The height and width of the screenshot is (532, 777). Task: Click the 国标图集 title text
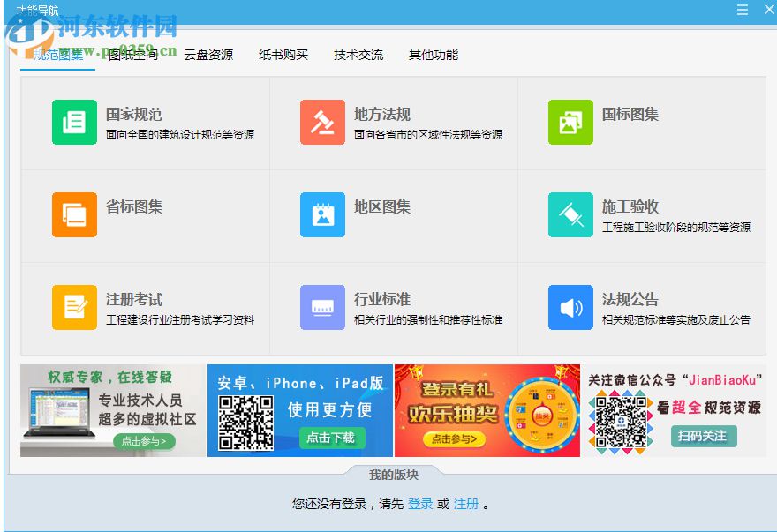click(630, 115)
